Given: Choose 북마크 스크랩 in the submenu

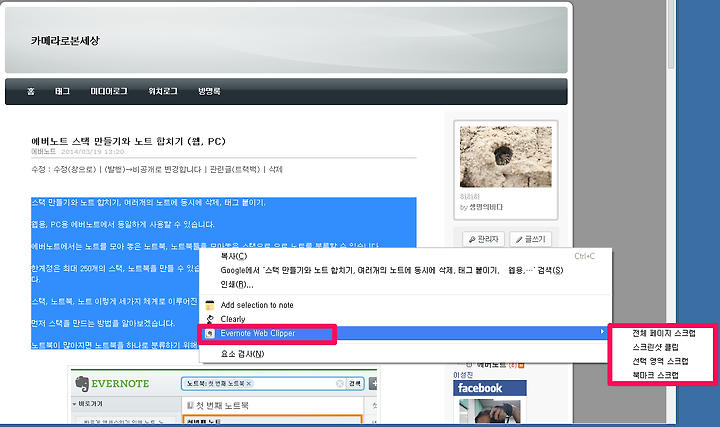Looking at the screenshot, I should [x=655, y=375].
